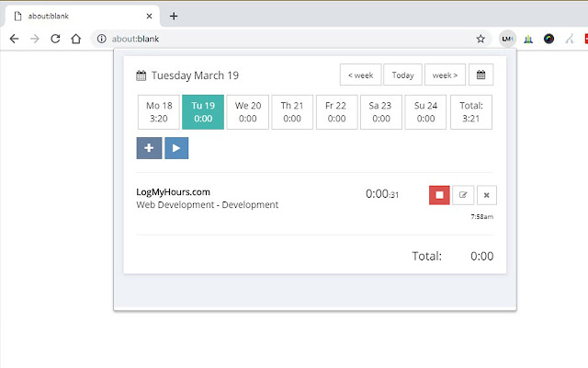This screenshot has width=588, height=368.
Task: Click the daily Total 0:00 value
Action: 481,256
